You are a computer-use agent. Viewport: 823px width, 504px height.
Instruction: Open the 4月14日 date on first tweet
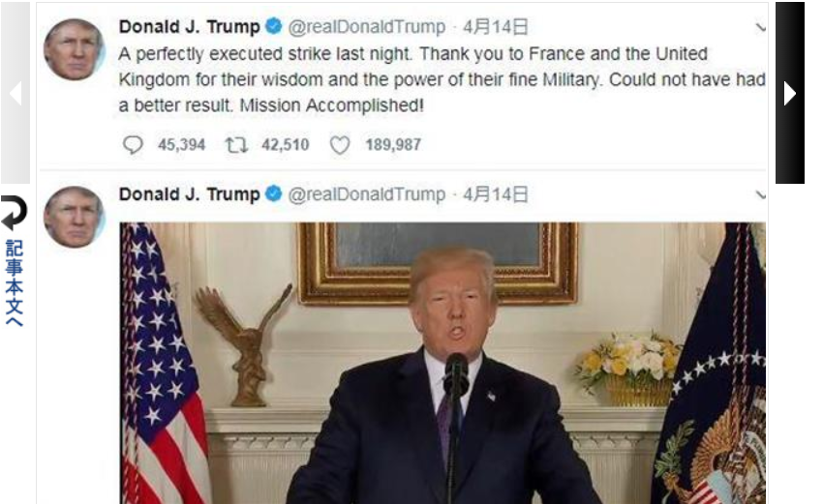coord(496,27)
